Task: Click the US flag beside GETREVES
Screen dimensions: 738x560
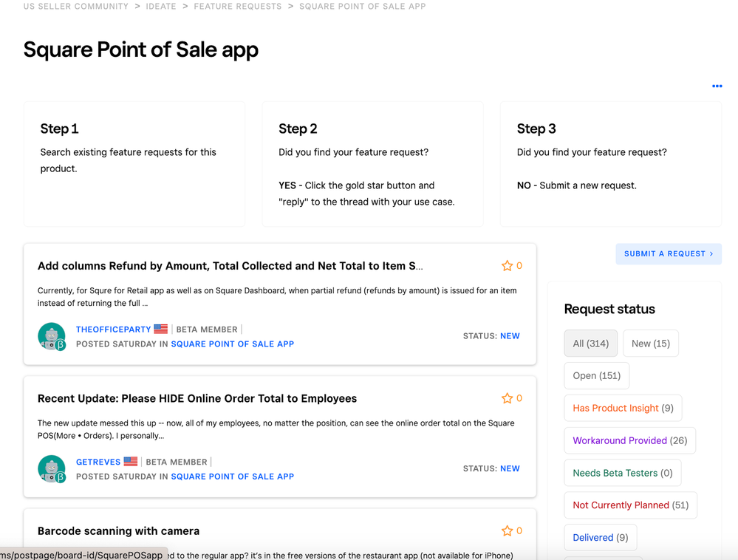Action: [x=131, y=462]
